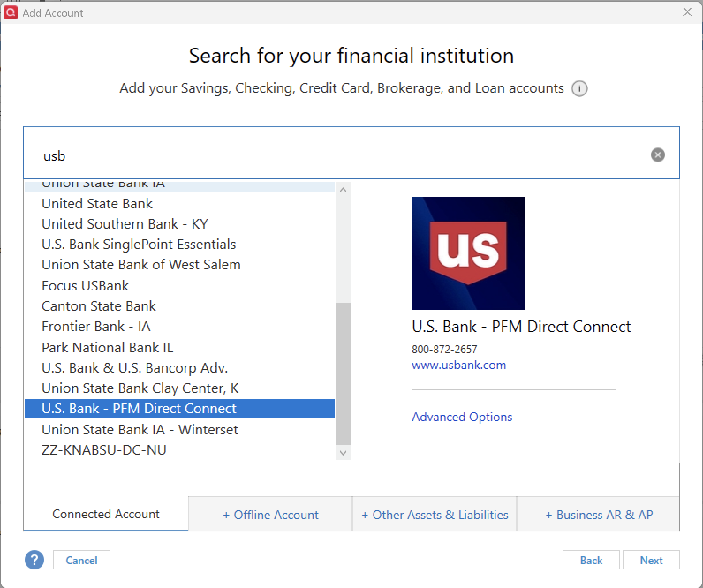Choose Park National Bank IL

tap(180, 347)
